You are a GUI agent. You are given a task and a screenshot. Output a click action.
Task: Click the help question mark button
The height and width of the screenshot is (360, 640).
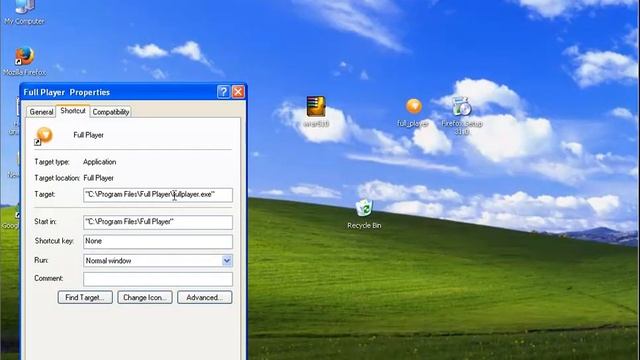point(223,92)
